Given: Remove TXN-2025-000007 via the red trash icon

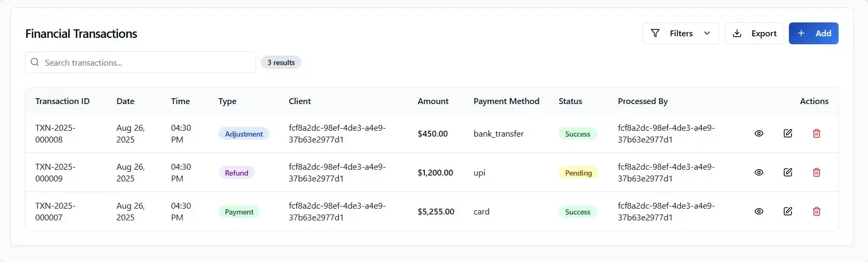Looking at the screenshot, I should coord(817,211).
